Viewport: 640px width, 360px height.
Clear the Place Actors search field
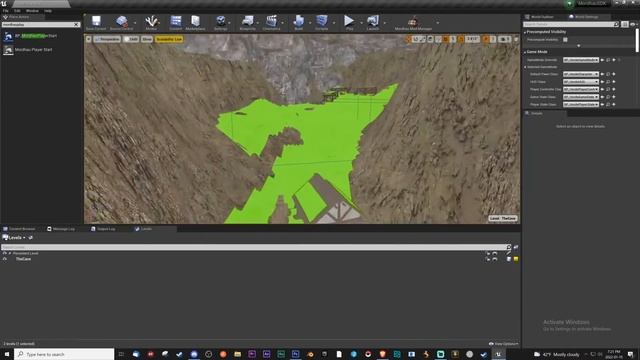pos(76,24)
